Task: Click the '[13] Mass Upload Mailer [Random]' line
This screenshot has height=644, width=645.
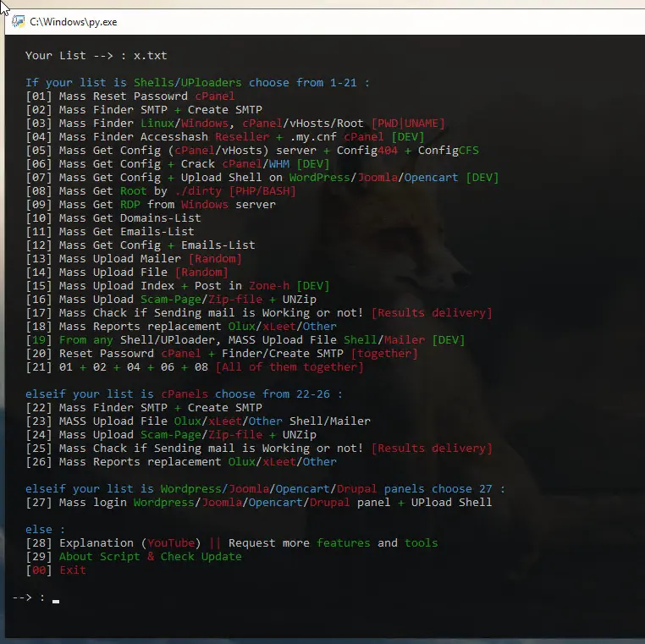Action: [134, 259]
